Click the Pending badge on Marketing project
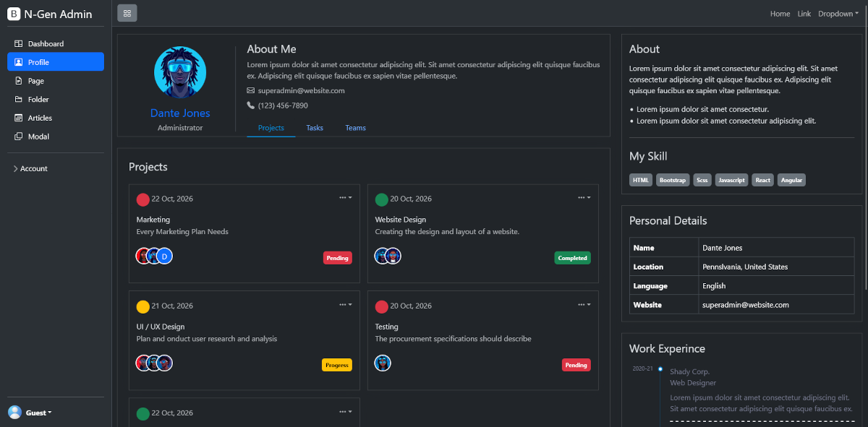The height and width of the screenshot is (427, 868). (337, 258)
